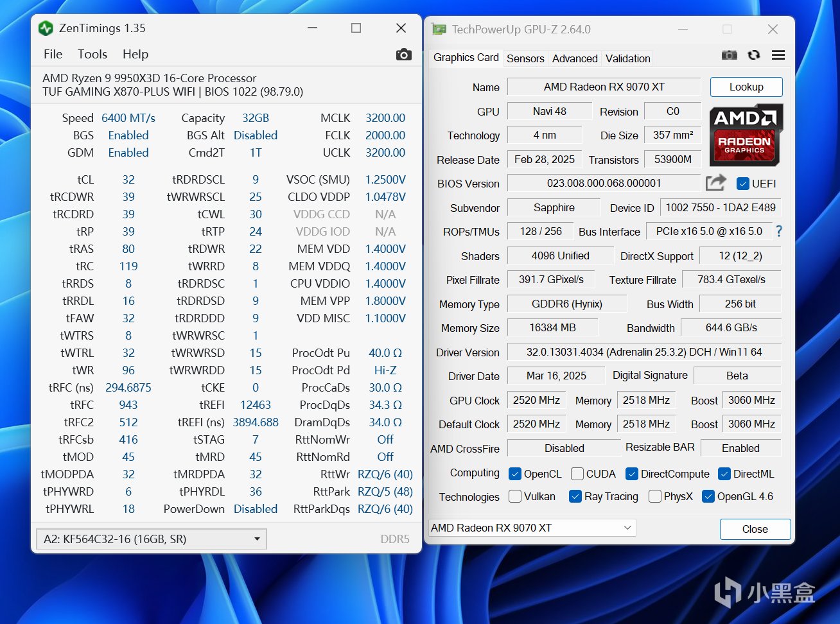
Task: Take a GPU-Z screenshot with the camera icon
Action: click(730, 55)
